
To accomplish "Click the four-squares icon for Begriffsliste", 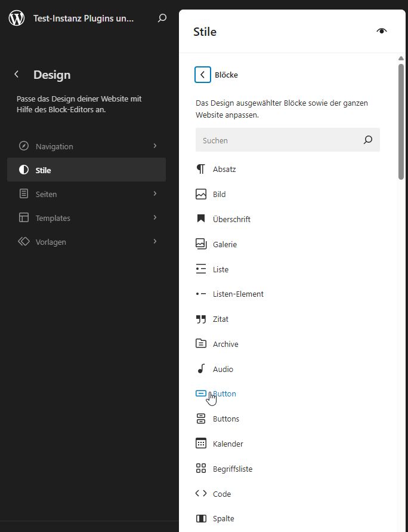I will click(x=201, y=469).
